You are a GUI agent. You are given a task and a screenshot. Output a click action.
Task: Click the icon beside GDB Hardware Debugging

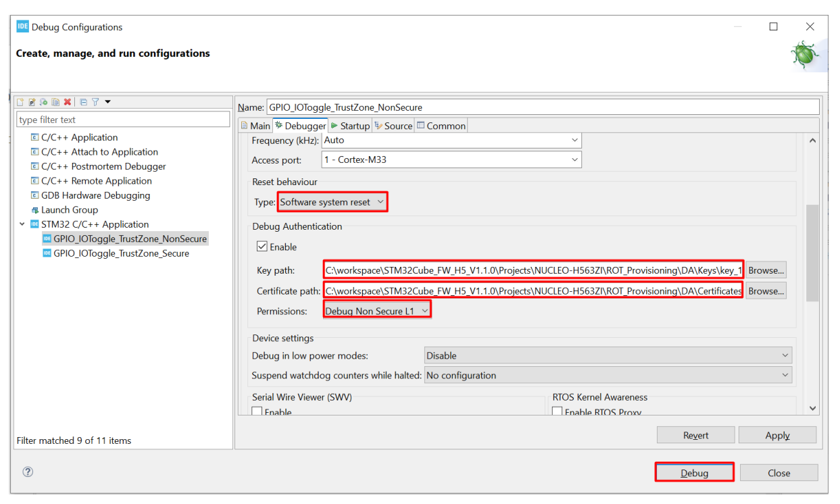point(35,195)
